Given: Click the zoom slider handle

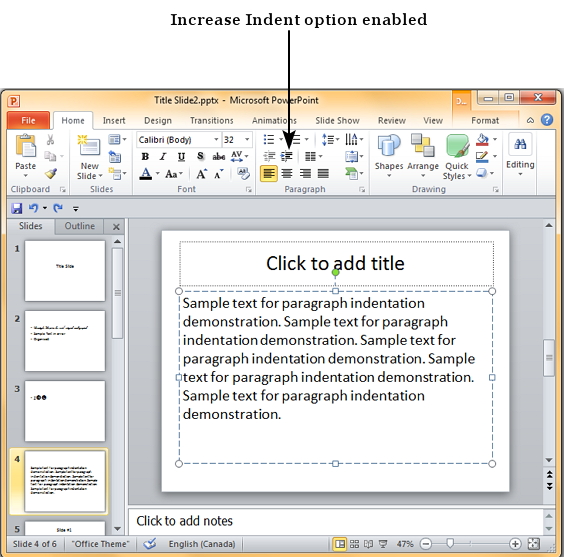Looking at the screenshot, I should (450, 543).
